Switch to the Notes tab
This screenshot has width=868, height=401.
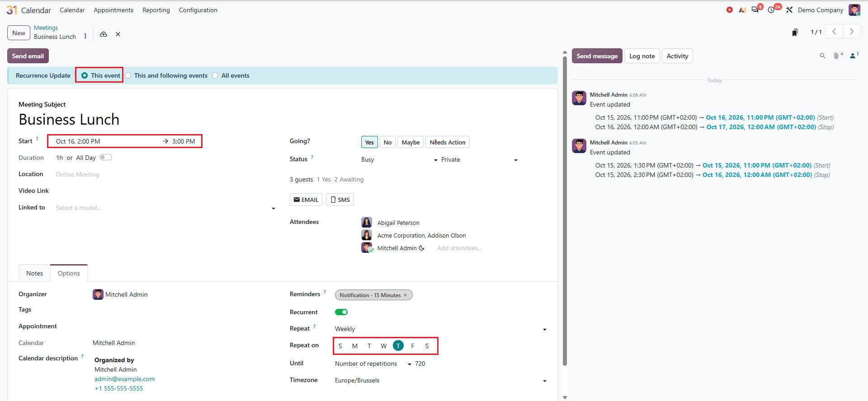coord(34,273)
